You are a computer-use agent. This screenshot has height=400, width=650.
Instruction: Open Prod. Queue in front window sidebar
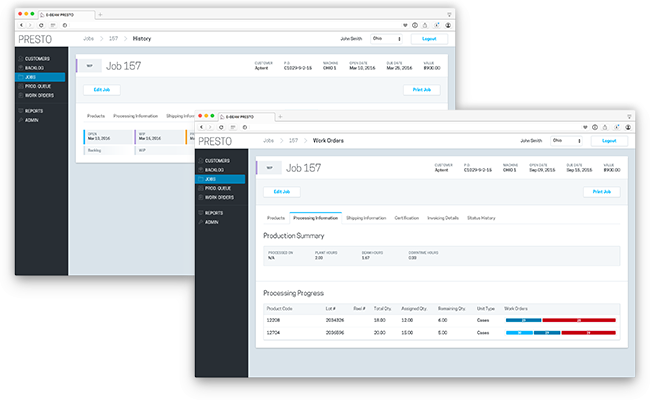pos(218,188)
